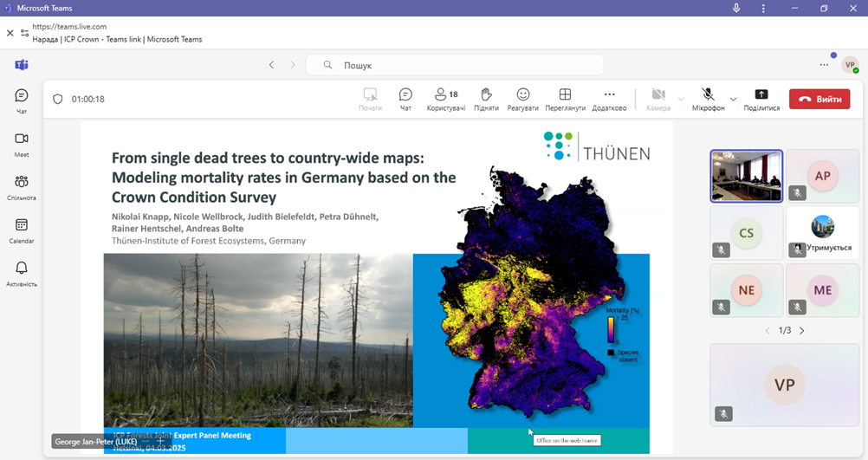This screenshot has width=868, height=460.
Task: Open more options Додатково
Action: 610,100
